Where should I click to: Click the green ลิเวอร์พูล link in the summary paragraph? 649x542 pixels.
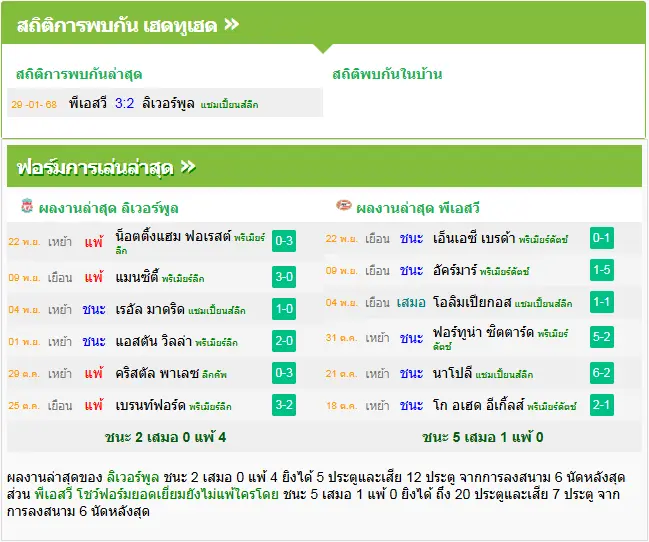pyautogui.click(x=133, y=477)
